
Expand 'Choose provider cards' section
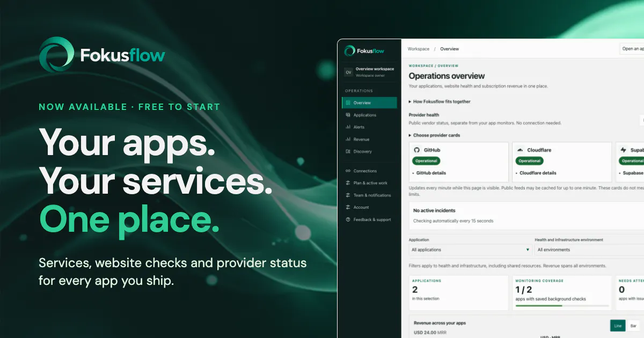[434, 135]
